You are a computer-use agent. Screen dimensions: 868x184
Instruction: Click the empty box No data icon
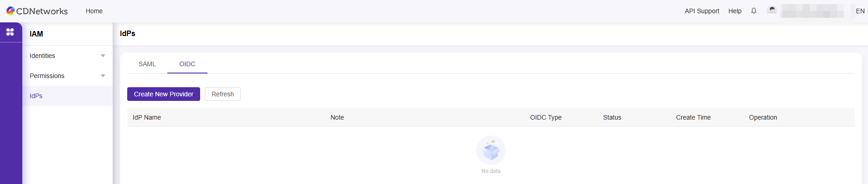tap(491, 151)
